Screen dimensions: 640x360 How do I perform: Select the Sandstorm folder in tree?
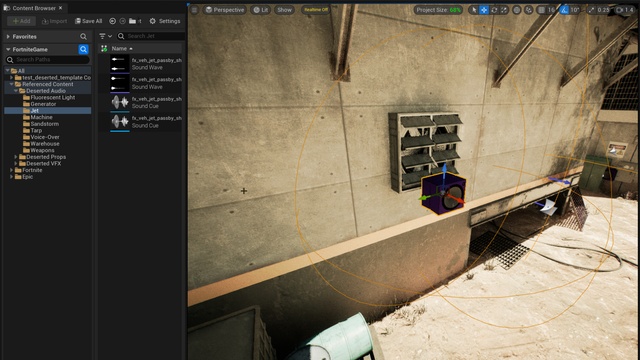coord(44,124)
